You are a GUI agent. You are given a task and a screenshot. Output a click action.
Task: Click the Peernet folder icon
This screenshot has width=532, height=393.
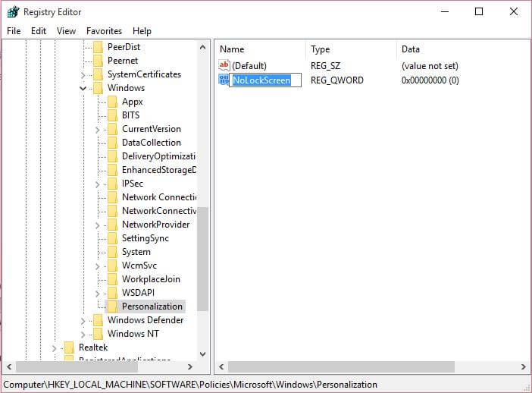click(98, 61)
